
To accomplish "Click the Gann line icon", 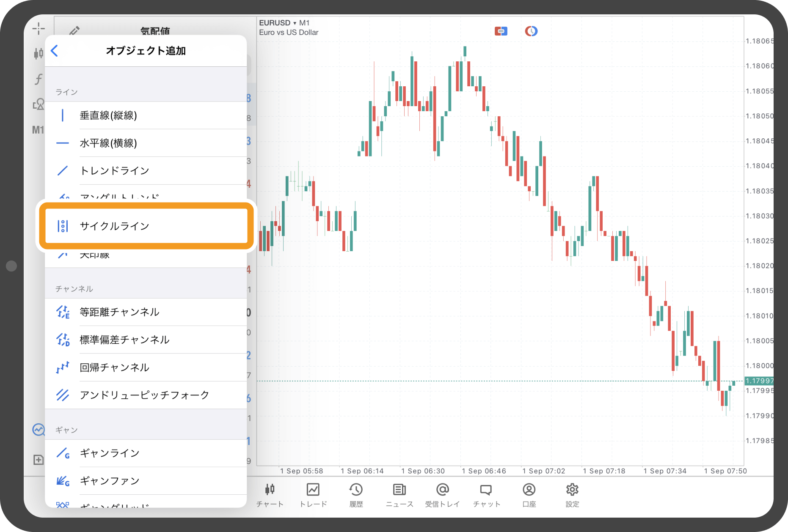I will click(63, 453).
